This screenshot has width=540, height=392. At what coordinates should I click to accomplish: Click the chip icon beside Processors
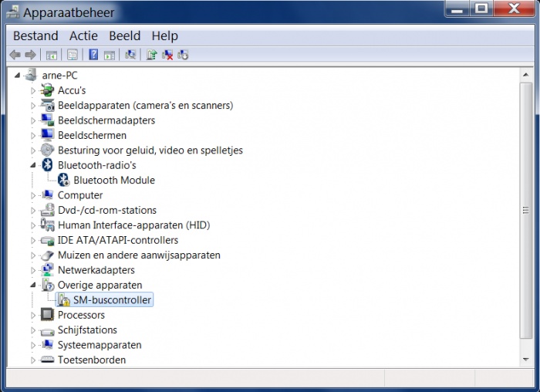click(x=47, y=315)
